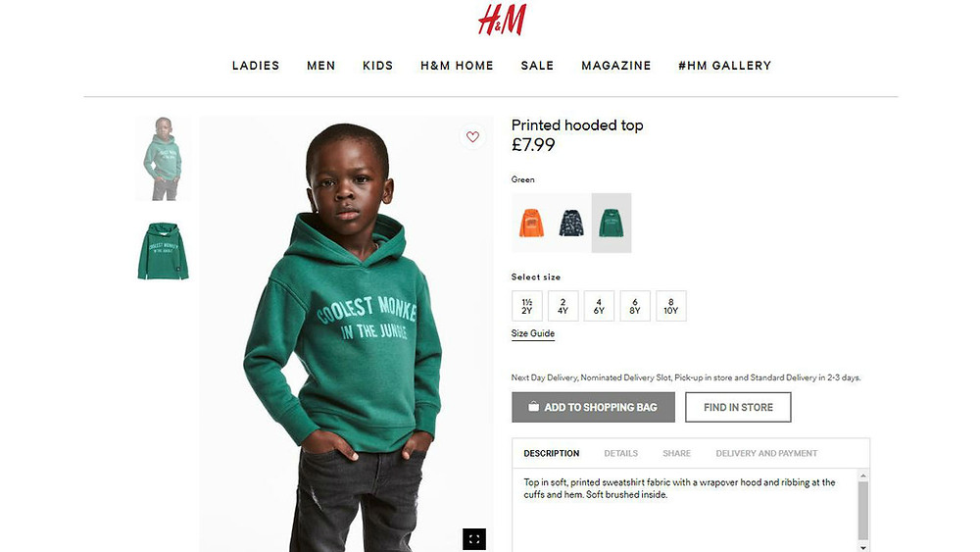Screen dimensions: 980x552
Task: Show the flat hoodie product thumbnail
Action: 163,251
